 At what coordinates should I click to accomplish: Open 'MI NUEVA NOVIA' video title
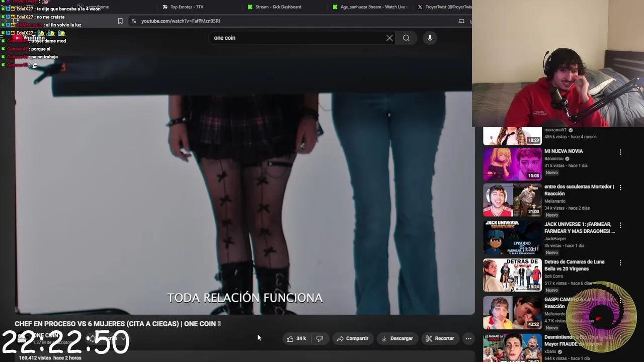pyautogui.click(x=563, y=151)
